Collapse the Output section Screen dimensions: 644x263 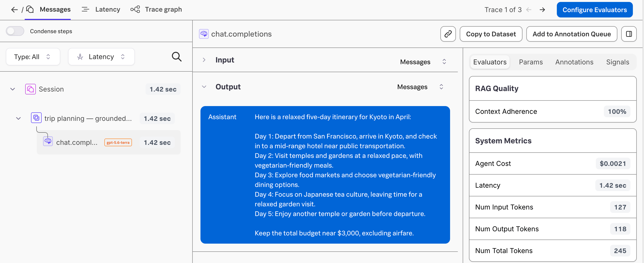pyautogui.click(x=204, y=87)
